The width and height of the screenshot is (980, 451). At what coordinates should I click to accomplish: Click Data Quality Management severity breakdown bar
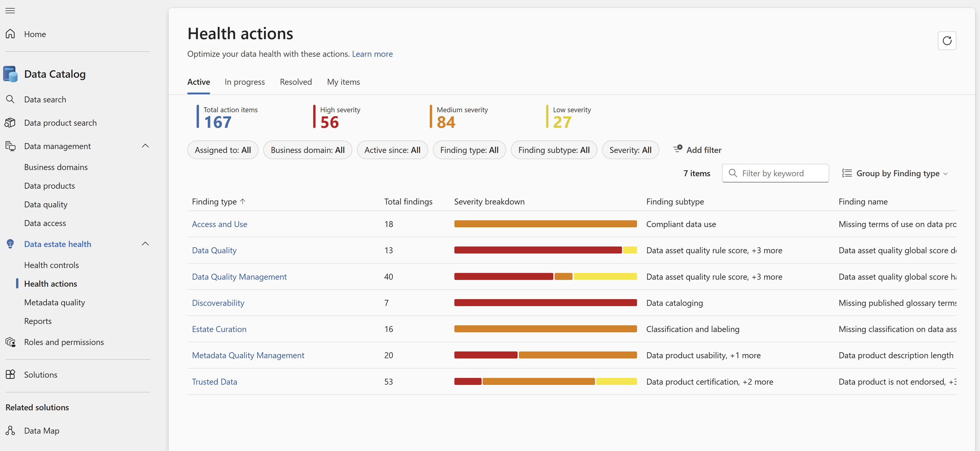(x=545, y=277)
